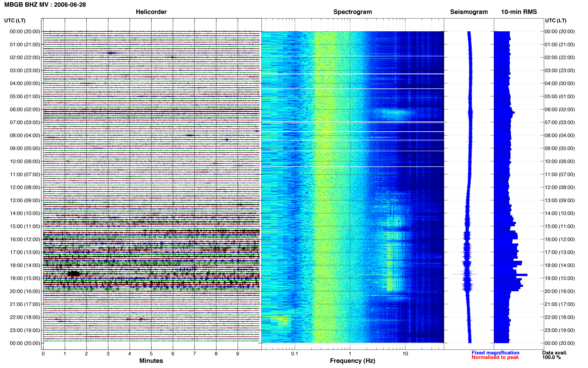Click the right '06:00 (02:00)' time label
588x368 pixels.
click(560, 110)
